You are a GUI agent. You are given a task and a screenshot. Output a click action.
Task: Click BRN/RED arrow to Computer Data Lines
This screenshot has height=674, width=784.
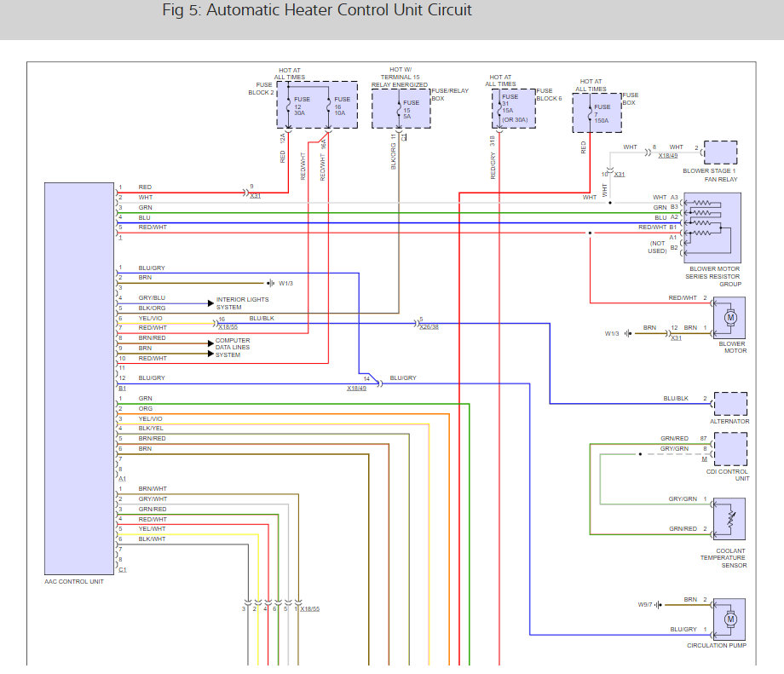coord(211,343)
